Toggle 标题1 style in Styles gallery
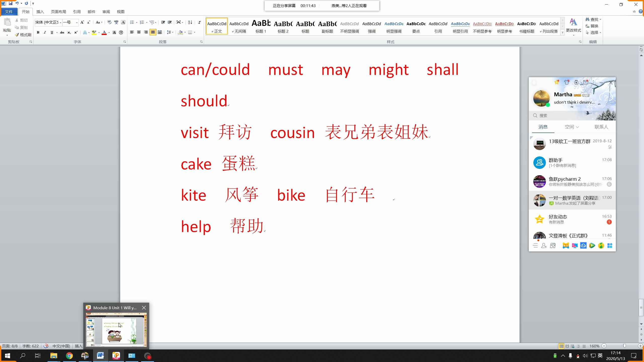Image resolution: width=644 pixels, height=362 pixels. (261, 26)
